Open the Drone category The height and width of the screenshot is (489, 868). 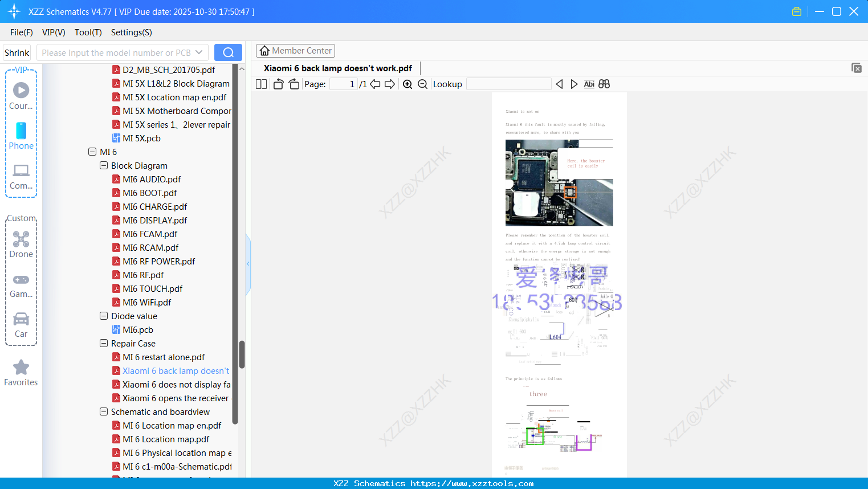pyautogui.click(x=21, y=244)
